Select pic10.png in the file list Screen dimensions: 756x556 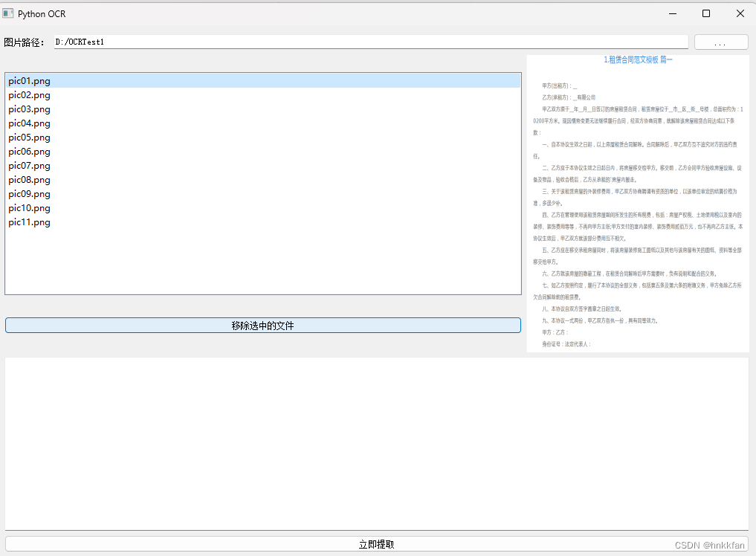coord(263,208)
